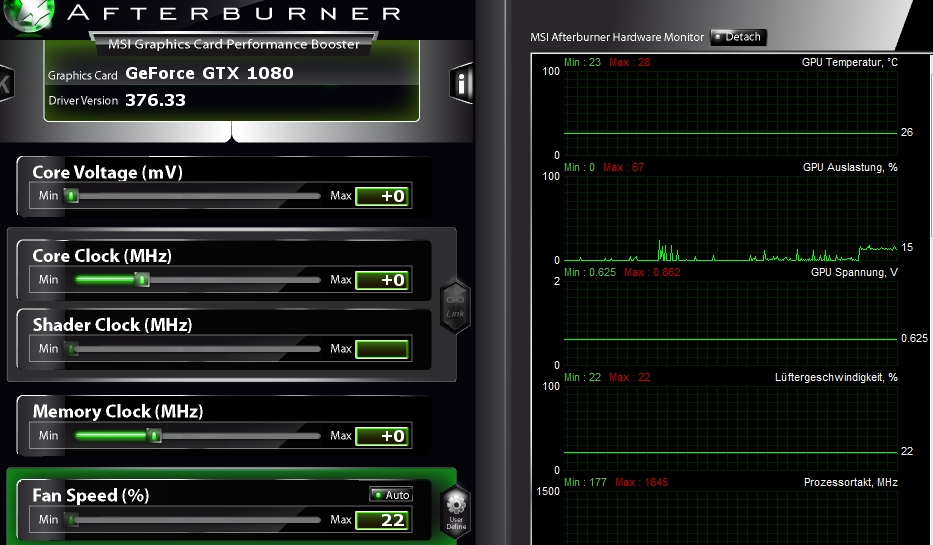933x545 pixels.
Task: Click the empty Shader Clock value field
Action: (382, 349)
